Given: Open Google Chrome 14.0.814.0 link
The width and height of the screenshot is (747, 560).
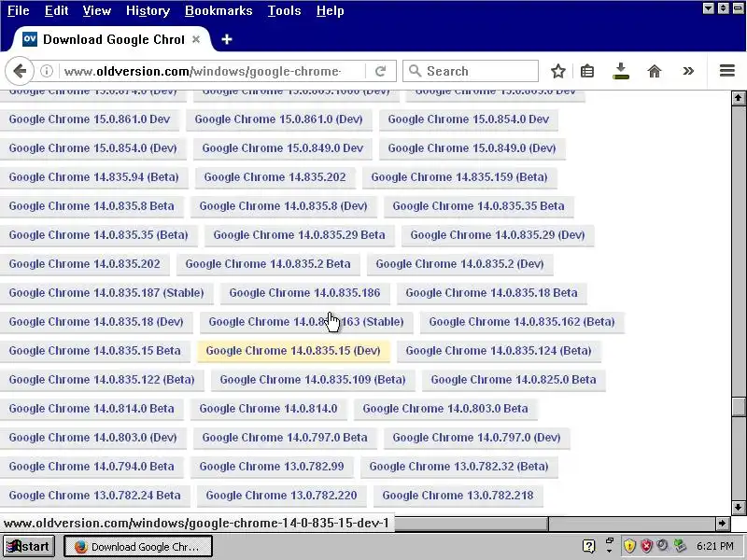Looking at the screenshot, I should [268, 409].
